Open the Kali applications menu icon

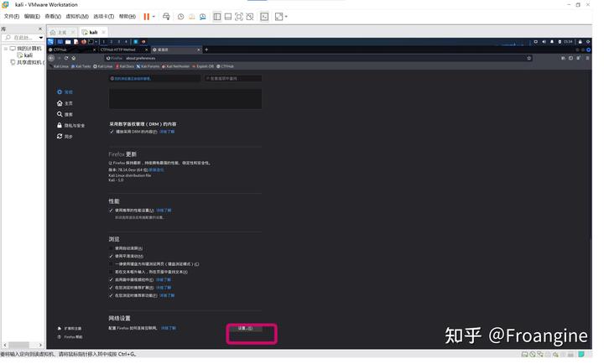(51, 42)
